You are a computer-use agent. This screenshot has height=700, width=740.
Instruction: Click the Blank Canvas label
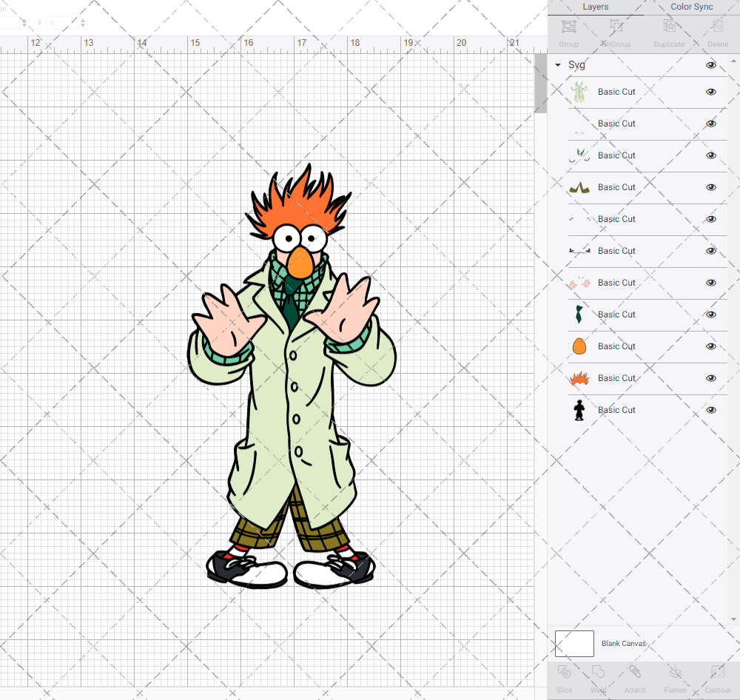pyautogui.click(x=623, y=643)
